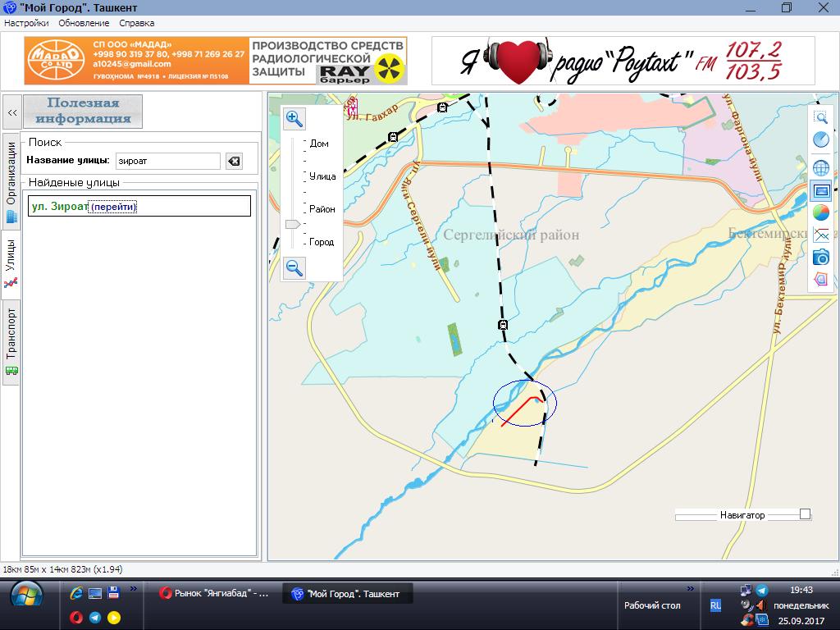
Task: Click the color pie chart icon
Action: [820, 213]
